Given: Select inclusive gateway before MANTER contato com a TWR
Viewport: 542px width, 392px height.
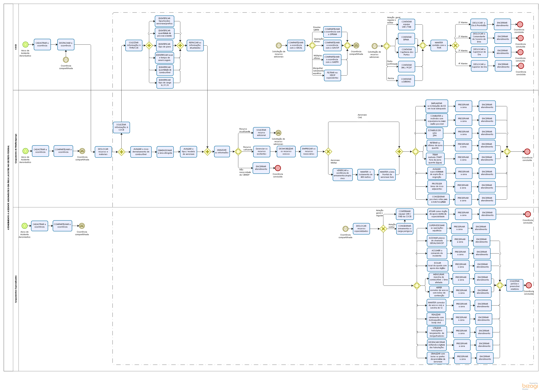Looking at the screenshot, I should coord(422,45).
